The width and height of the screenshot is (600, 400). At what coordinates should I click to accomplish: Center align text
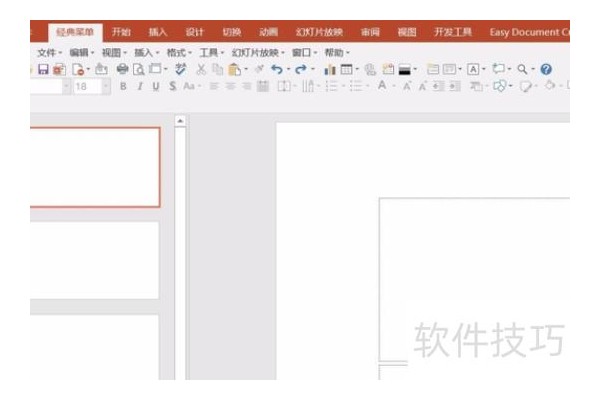(230, 86)
